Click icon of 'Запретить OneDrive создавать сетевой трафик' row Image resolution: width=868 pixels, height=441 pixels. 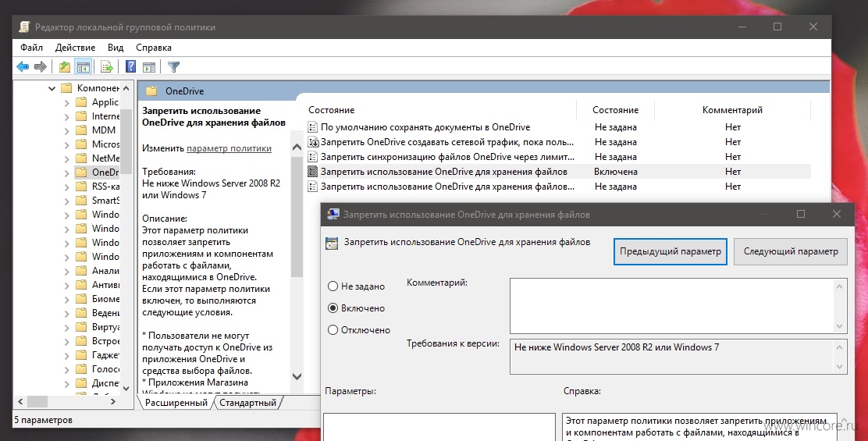[313, 142]
